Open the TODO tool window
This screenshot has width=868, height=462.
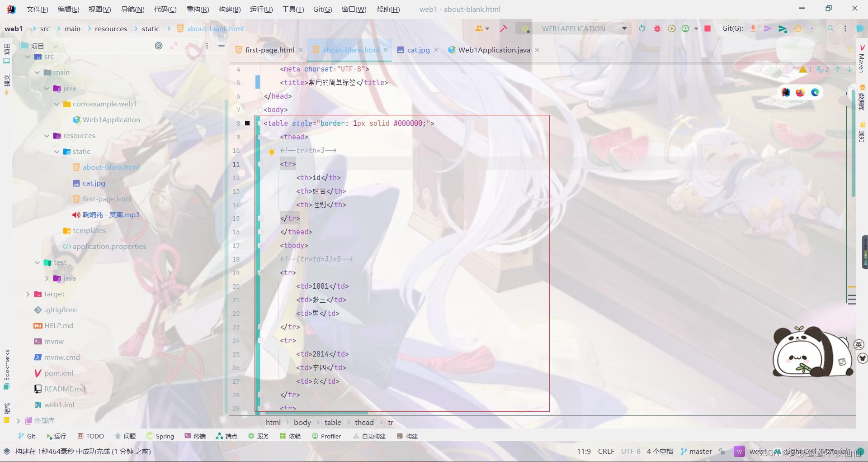click(x=90, y=436)
